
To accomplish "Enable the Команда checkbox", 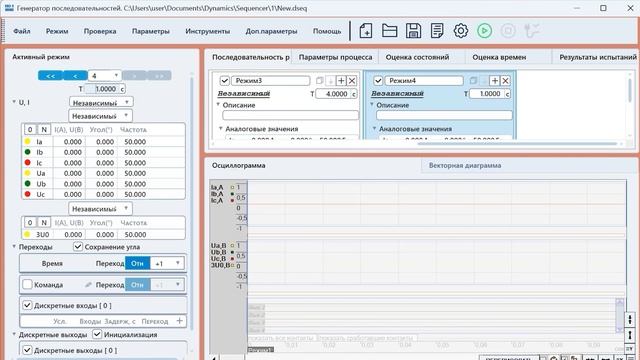I will [x=27, y=284].
